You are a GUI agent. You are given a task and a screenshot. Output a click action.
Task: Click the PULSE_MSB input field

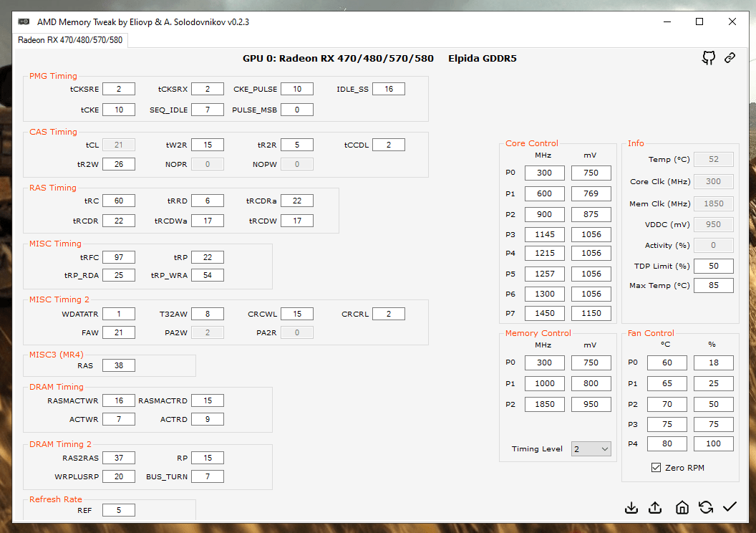pyautogui.click(x=297, y=110)
